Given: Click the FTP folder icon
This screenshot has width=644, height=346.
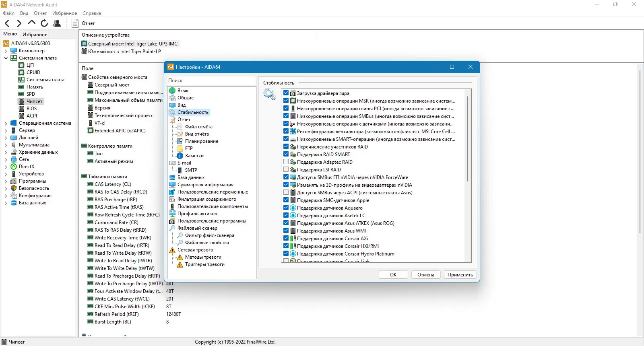Looking at the screenshot, I should (180, 148).
